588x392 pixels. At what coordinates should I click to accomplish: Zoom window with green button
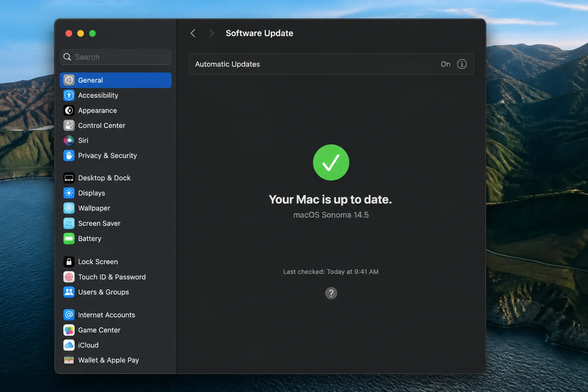coord(92,33)
